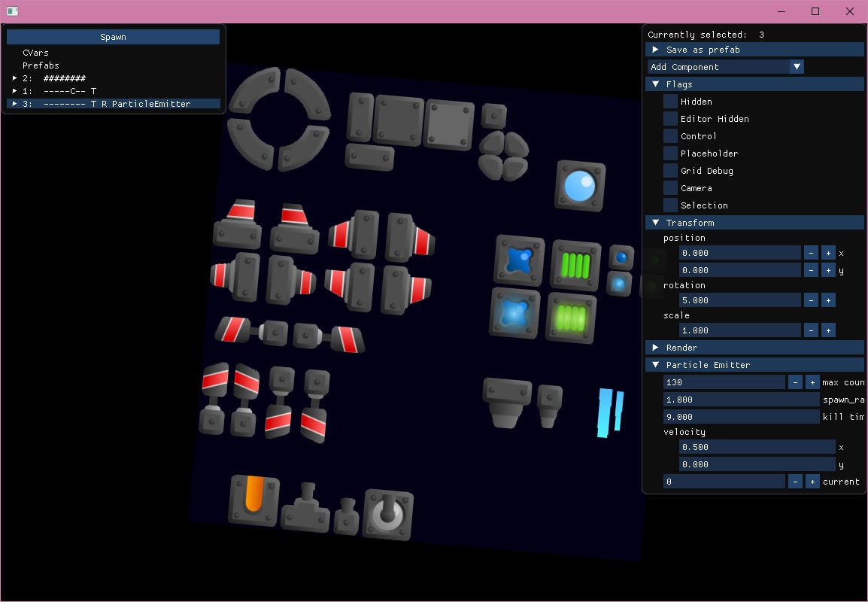Select entity row 1: -----C-- T
Viewport: 868px width, 602px height.
(113, 91)
